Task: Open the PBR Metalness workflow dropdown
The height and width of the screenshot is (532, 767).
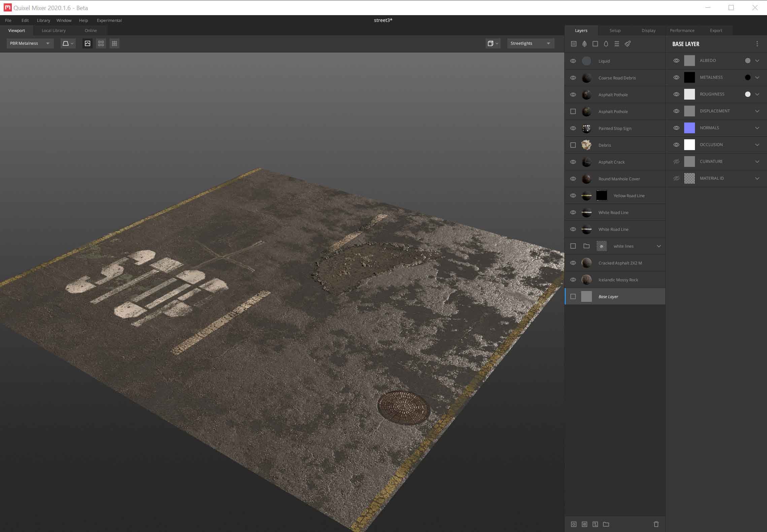Action: pos(30,43)
